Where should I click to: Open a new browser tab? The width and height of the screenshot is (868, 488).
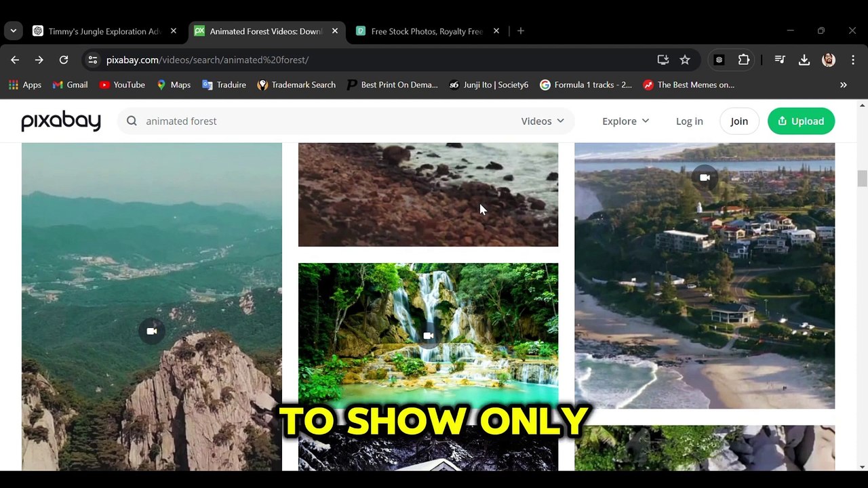[521, 30]
